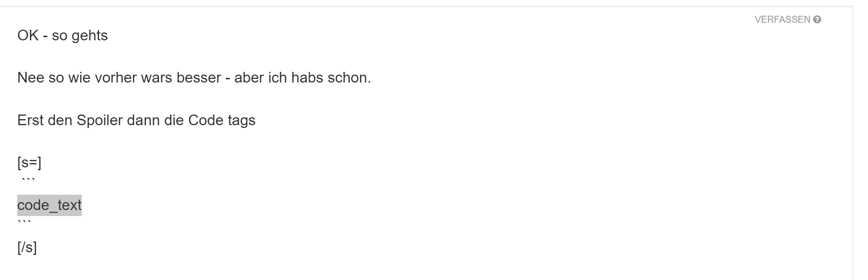868x280 pixels.
Task: Click the opening [s=] spoiler tag
Action: coord(29,163)
